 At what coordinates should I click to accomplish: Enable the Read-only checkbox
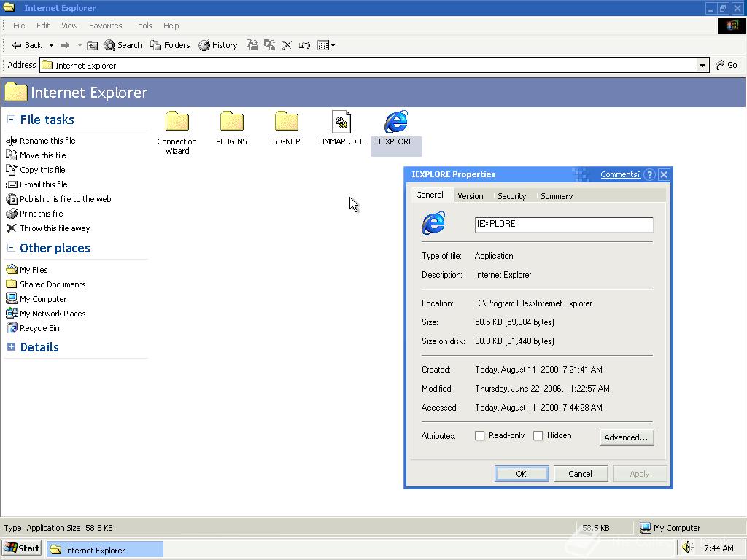click(480, 436)
